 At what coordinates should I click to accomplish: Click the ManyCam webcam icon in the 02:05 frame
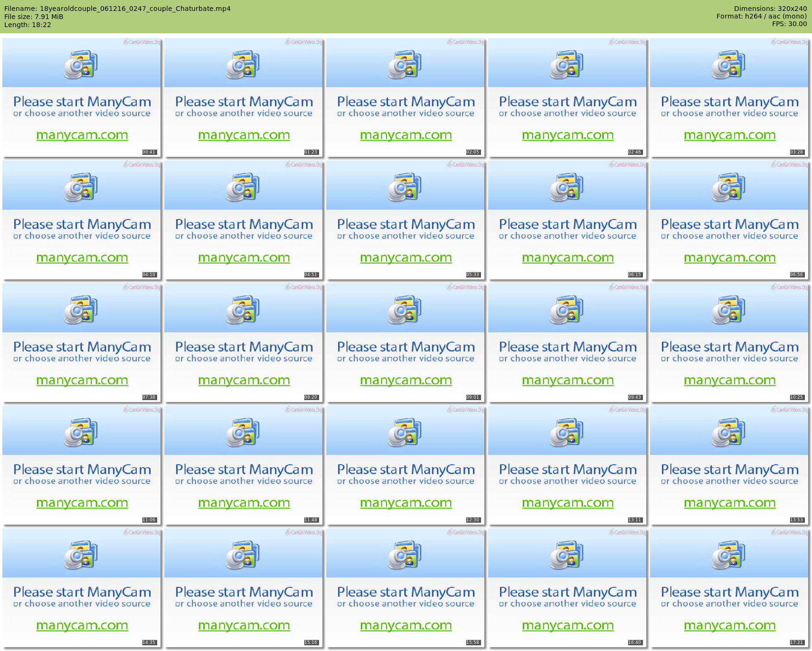405,65
